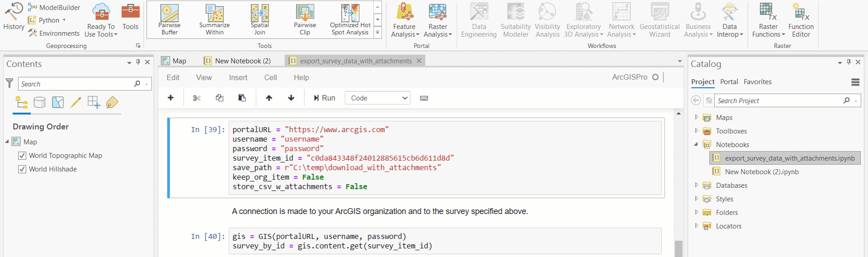Launch ModelBuilder

pos(54,7)
